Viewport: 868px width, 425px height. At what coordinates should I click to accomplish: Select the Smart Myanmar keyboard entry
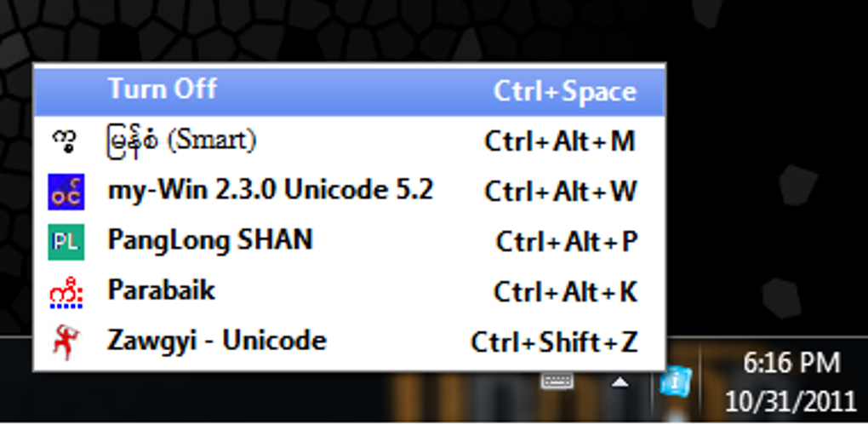click(x=181, y=140)
